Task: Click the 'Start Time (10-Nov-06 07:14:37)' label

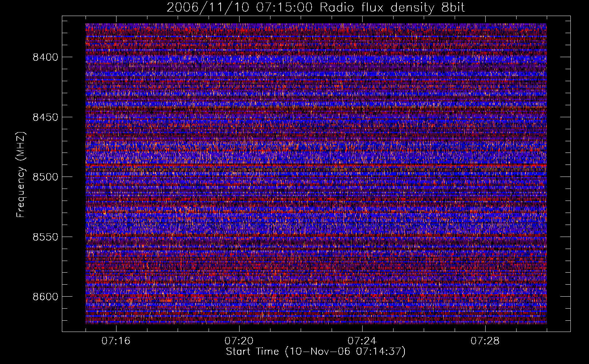Action: coord(316,352)
